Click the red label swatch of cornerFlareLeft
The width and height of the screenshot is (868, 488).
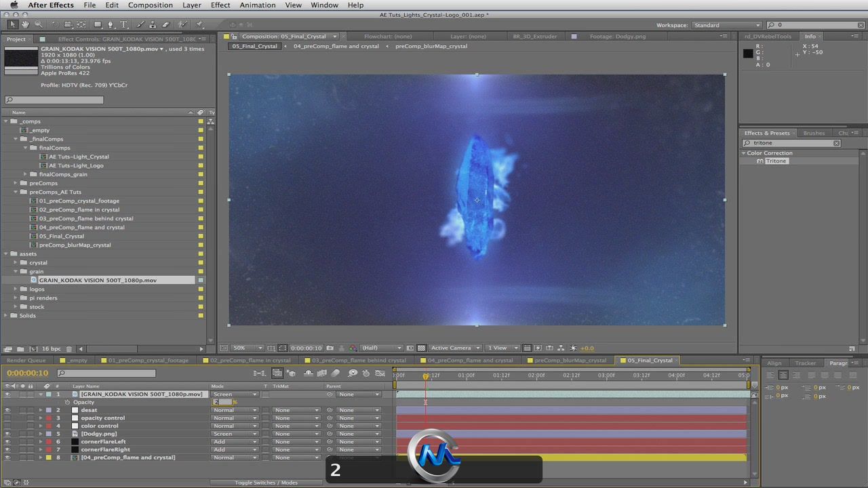coord(49,442)
